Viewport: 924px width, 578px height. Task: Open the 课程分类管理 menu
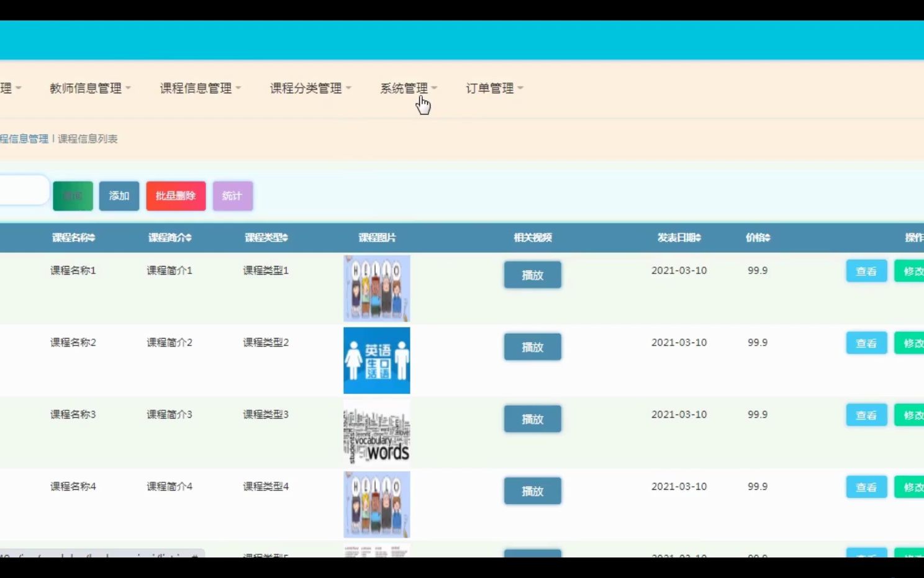pyautogui.click(x=306, y=88)
